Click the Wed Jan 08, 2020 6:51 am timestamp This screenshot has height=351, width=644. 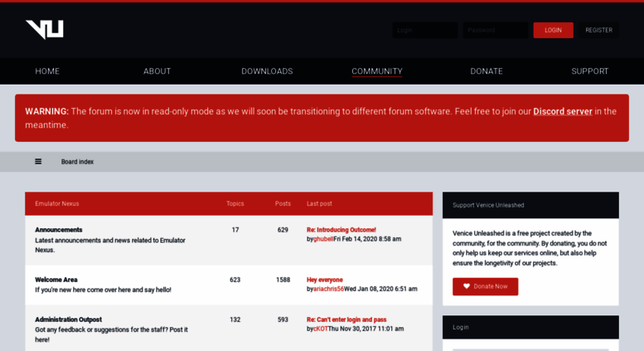point(380,289)
